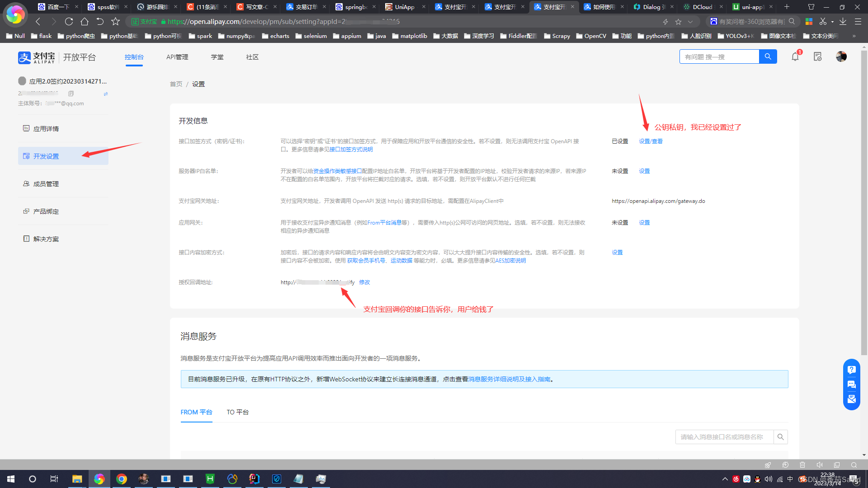This screenshot has width=868, height=488.
Task: Switch to the DCloud browser tab
Action: click(x=702, y=7)
